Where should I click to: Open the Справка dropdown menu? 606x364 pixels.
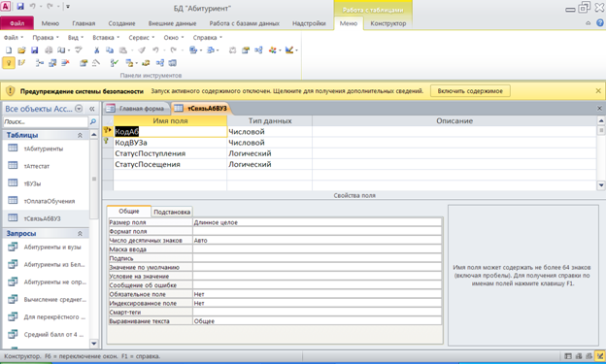[207, 38]
